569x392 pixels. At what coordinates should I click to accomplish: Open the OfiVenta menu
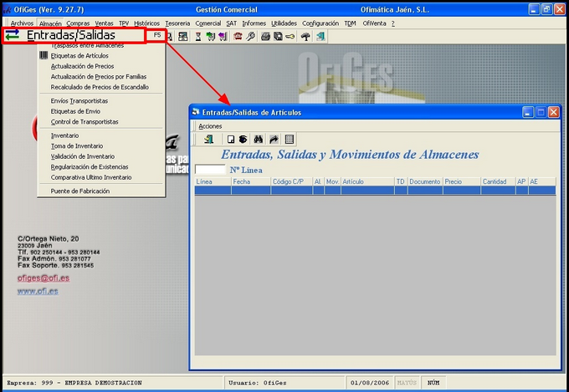[x=374, y=23]
